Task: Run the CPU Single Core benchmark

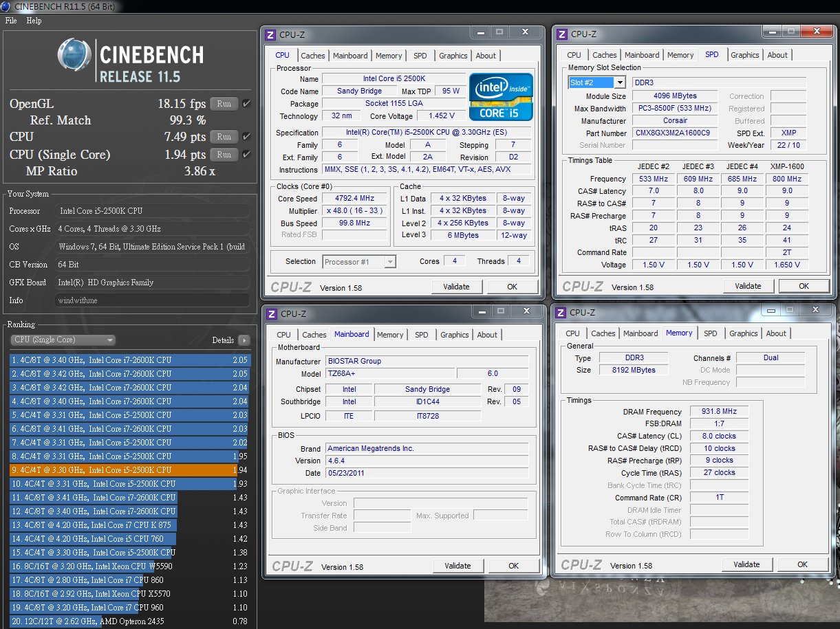Action: 224,154
